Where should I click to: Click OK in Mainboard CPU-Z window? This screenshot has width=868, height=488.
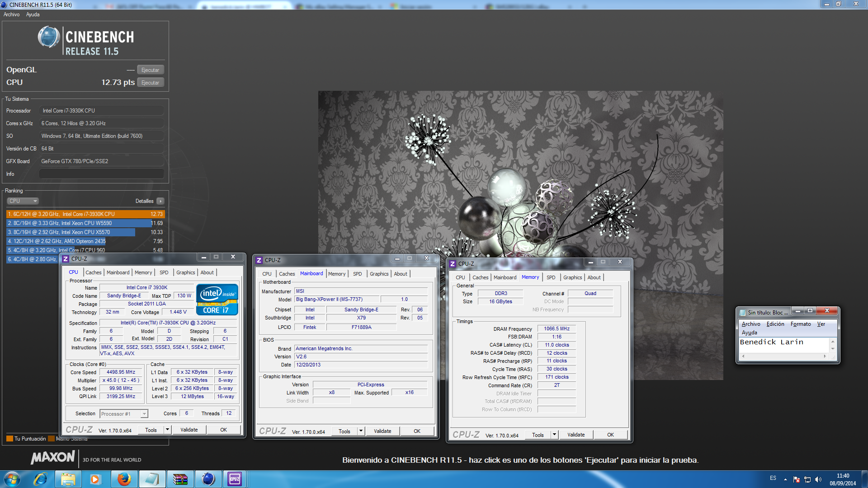tap(417, 431)
